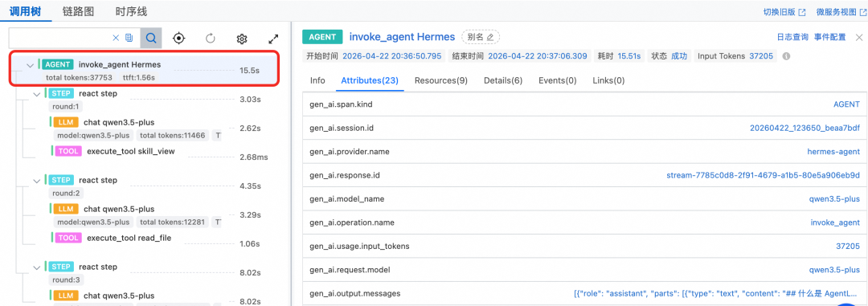Open 事件配置 event configuration
The width and height of the screenshot is (868, 306).
pos(829,37)
